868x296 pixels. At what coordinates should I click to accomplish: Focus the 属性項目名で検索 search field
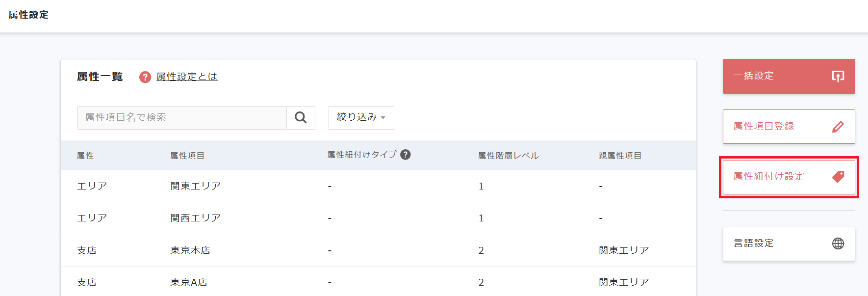coord(181,118)
